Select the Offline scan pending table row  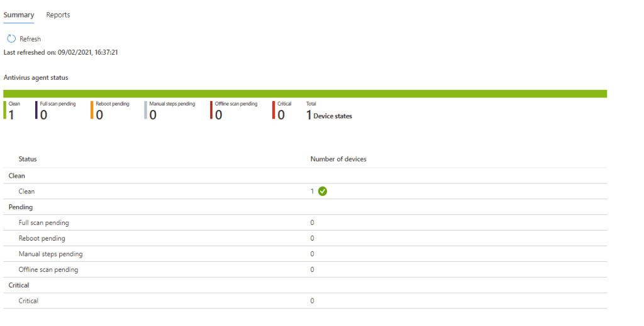click(48, 270)
